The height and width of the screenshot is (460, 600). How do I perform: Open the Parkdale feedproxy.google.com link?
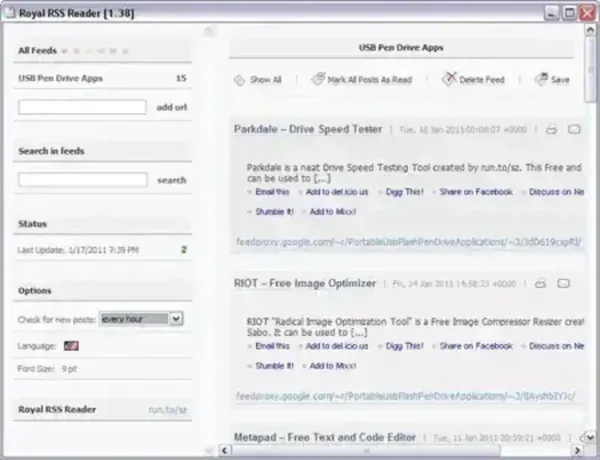coord(409,242)
